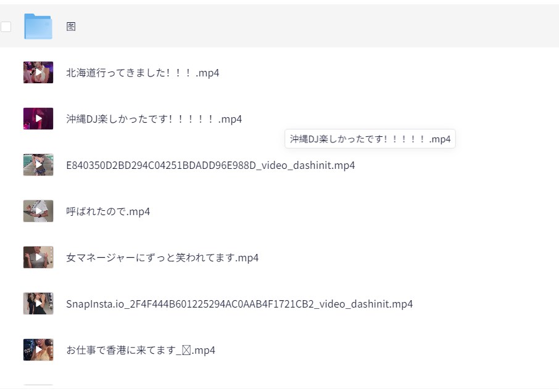Open お仕事で香港に来てます.mp4 file name

point(141,350)
